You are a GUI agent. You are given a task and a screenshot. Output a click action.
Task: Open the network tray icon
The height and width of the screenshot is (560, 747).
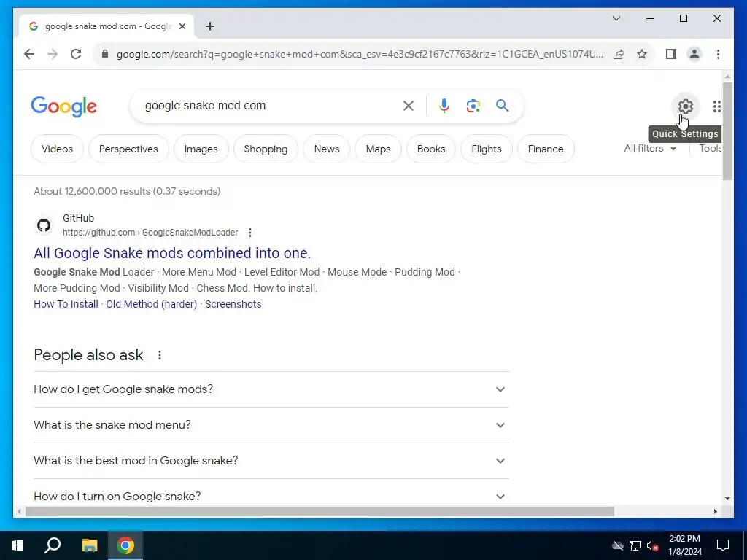pyautogui.click(x=635, y=545)
